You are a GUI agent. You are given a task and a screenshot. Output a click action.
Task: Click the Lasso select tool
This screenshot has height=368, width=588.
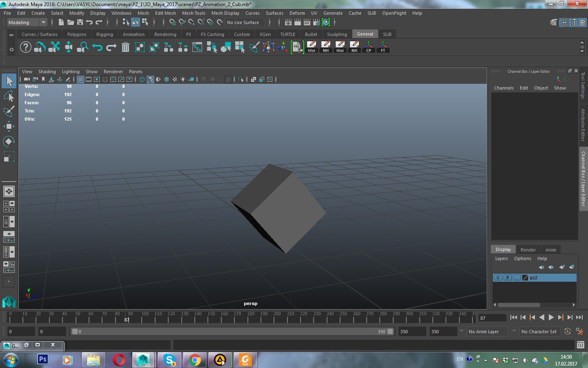[9, 96]
